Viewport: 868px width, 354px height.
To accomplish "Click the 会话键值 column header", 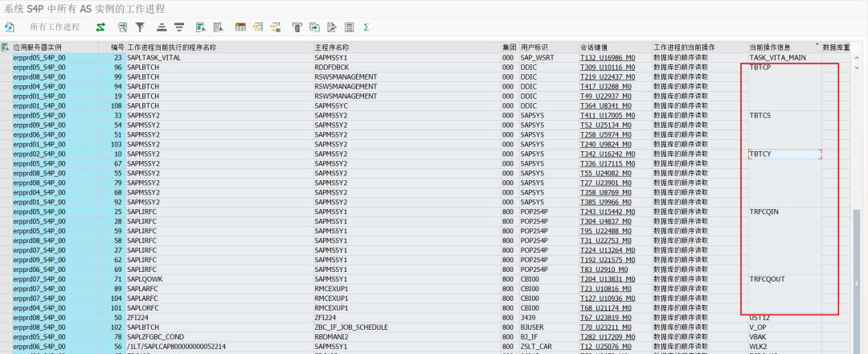I will pos(615,47).
